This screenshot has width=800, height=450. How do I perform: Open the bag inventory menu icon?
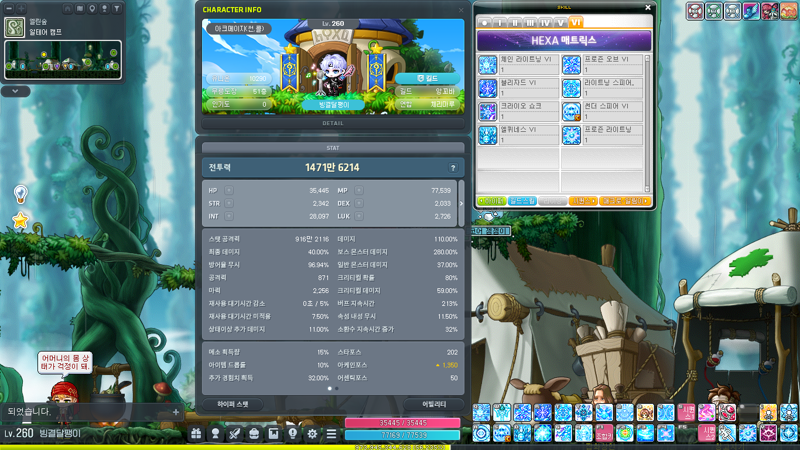point(254,434)
